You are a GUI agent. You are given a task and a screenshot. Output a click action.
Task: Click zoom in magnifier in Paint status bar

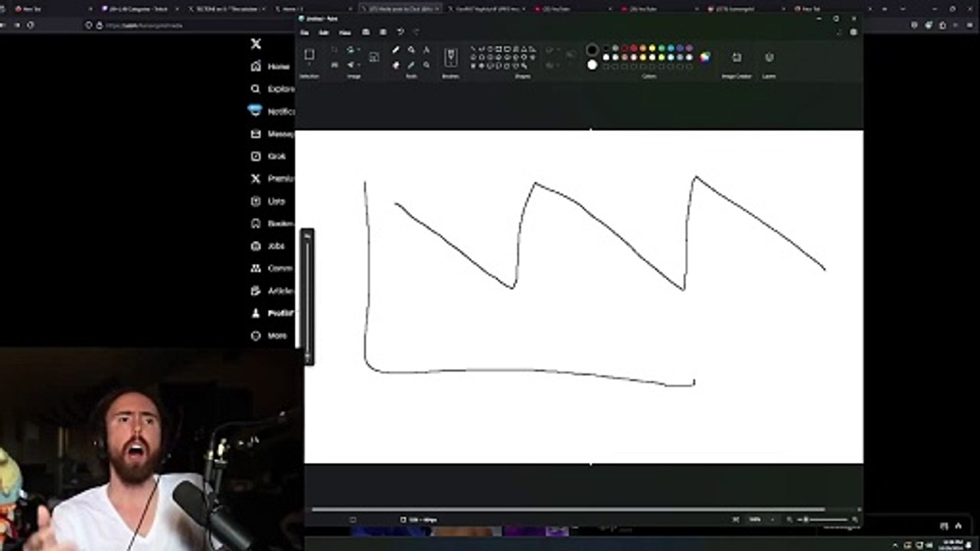(855, 520)
